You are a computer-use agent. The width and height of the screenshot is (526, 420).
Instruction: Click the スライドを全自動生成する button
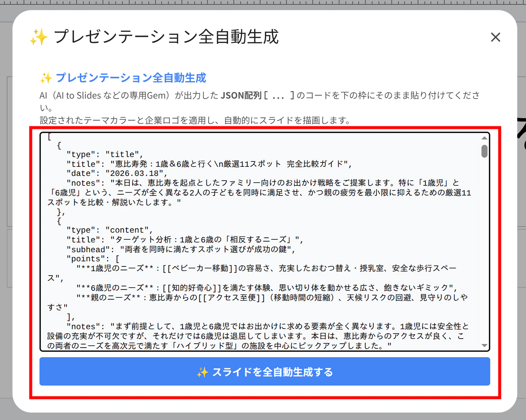click(265, 372)
